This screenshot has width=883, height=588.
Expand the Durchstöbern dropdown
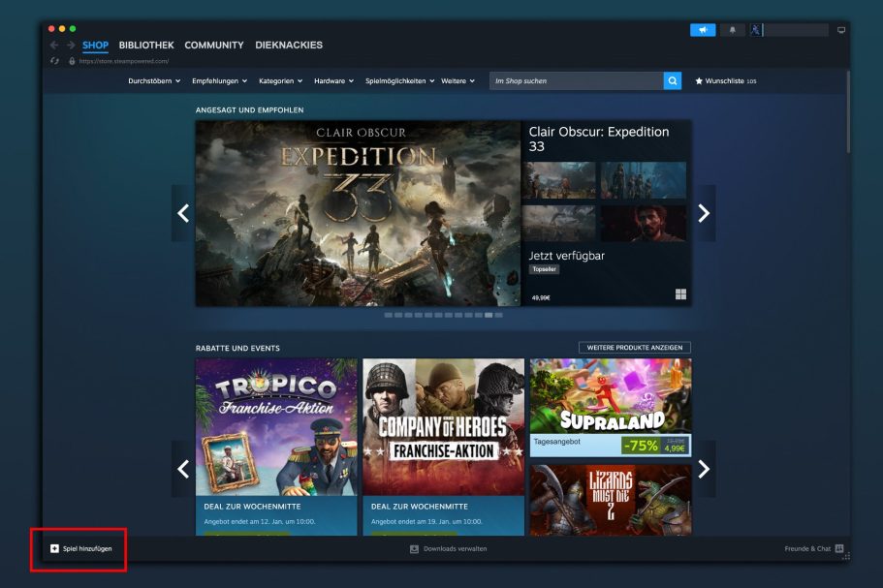tap(154, 81)
